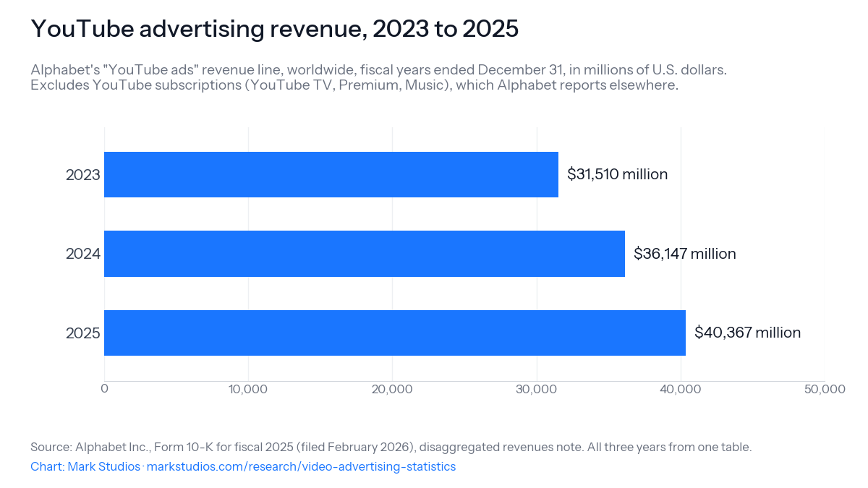Click the subtitle line beginning 'Alphabet's "YouTube ads"'
Image resolution: width=868 pixels, height=488 pixels.
378,70
